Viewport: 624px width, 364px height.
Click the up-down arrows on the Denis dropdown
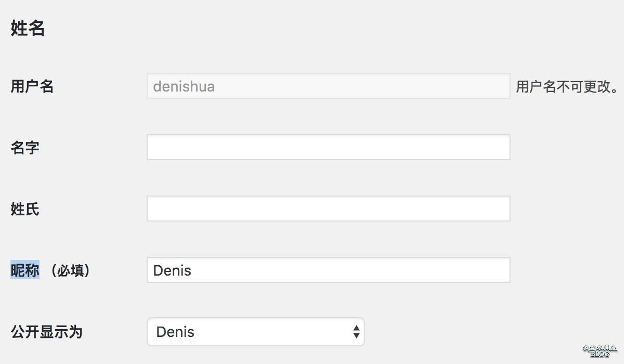(x=356, y=332)
